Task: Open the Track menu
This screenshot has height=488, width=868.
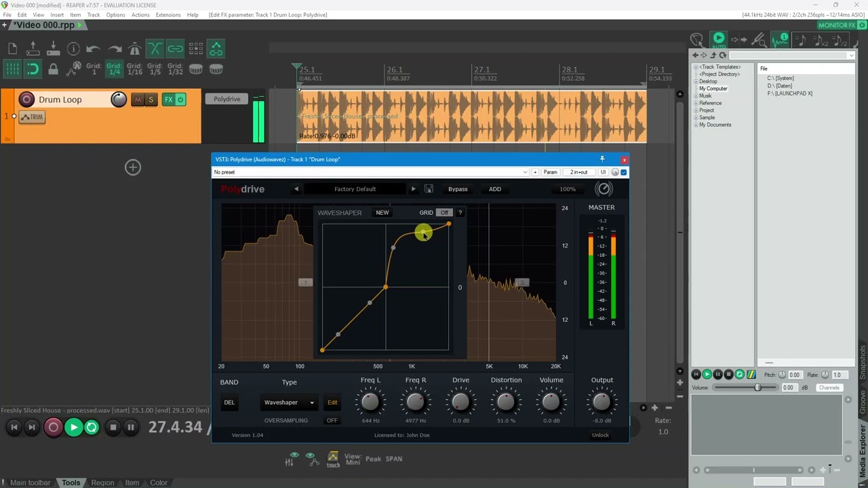Action: 94,14
